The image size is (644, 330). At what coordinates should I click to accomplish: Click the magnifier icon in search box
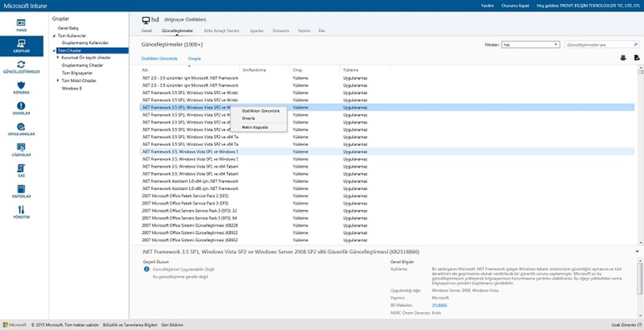tap(636, 45)
